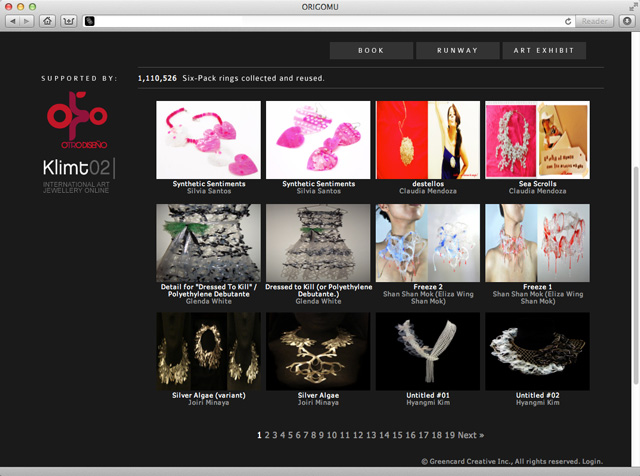Click Silver Algae (variant) title text

pyautogui.click(x=209, y=395)
